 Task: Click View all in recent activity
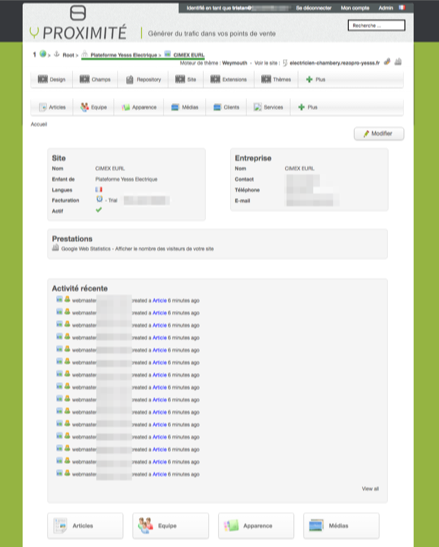click(x=370, y=489)
